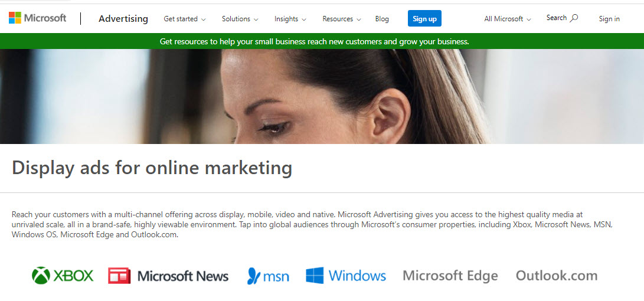Viewport: 644px width, 301px height.
Task: Expand the All Microsoft menu
Action: point(508,19)
